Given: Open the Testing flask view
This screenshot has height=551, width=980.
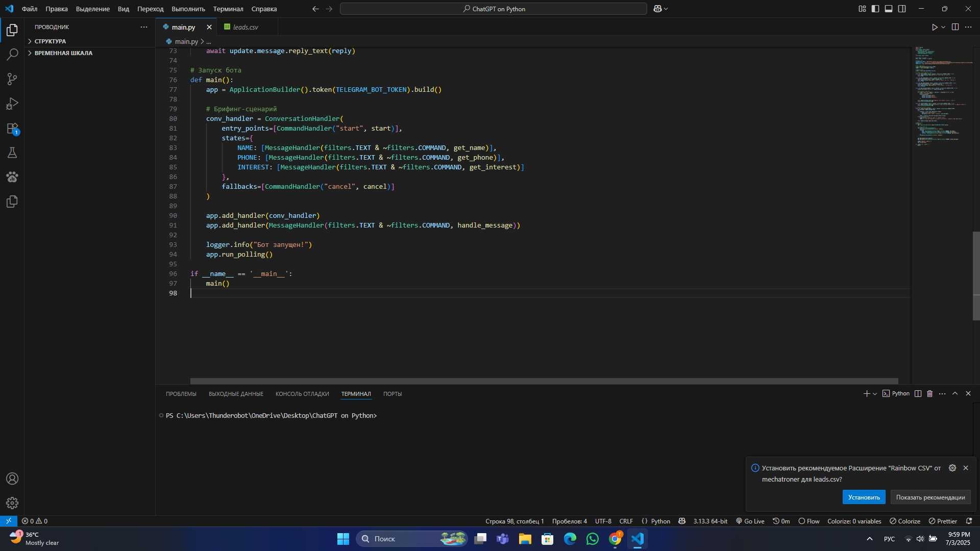Looking at the screenshot, I should [x=12, y=153].
